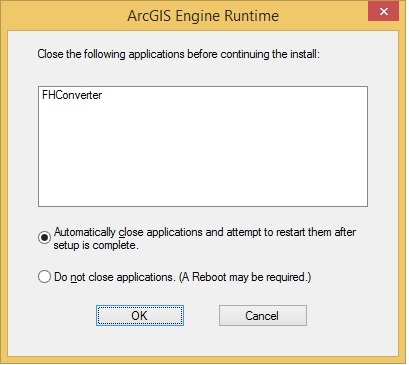The height and width of the screenshot is (365, 409).
Task: Click the "setup is complete." label line
Action: pyautogui.click(x=96, y=245)
